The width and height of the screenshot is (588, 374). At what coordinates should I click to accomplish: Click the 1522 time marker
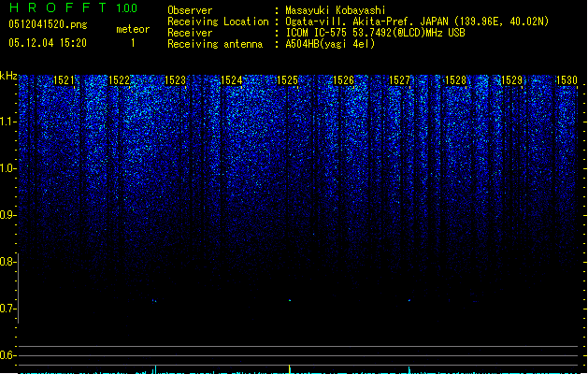[x=119, y=80]
